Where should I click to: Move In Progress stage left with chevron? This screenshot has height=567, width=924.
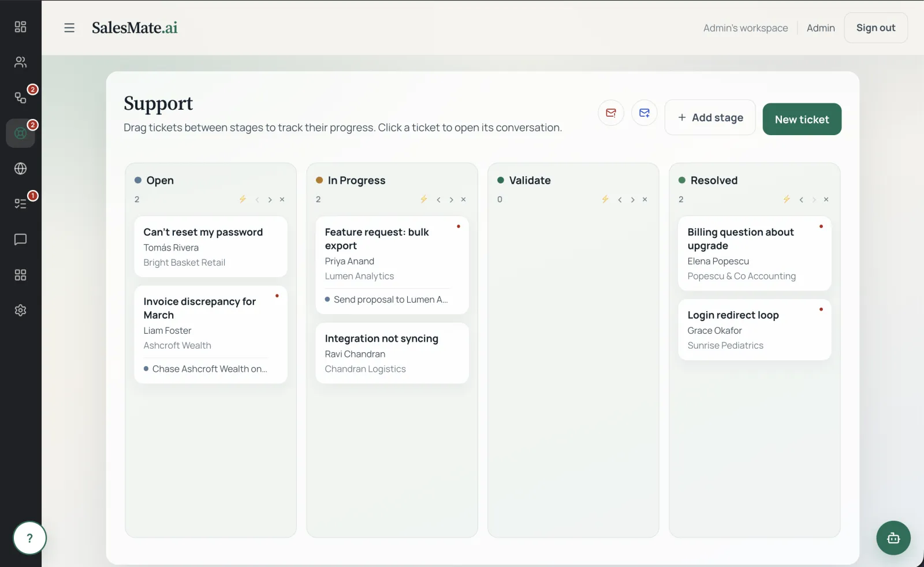click(x=438, y=200)
